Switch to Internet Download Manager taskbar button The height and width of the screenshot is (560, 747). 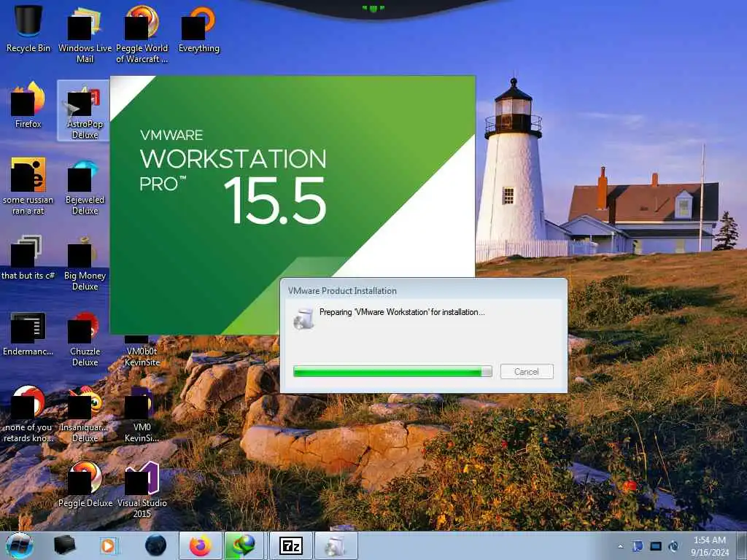pyautogui.click(x=244, y=545)
